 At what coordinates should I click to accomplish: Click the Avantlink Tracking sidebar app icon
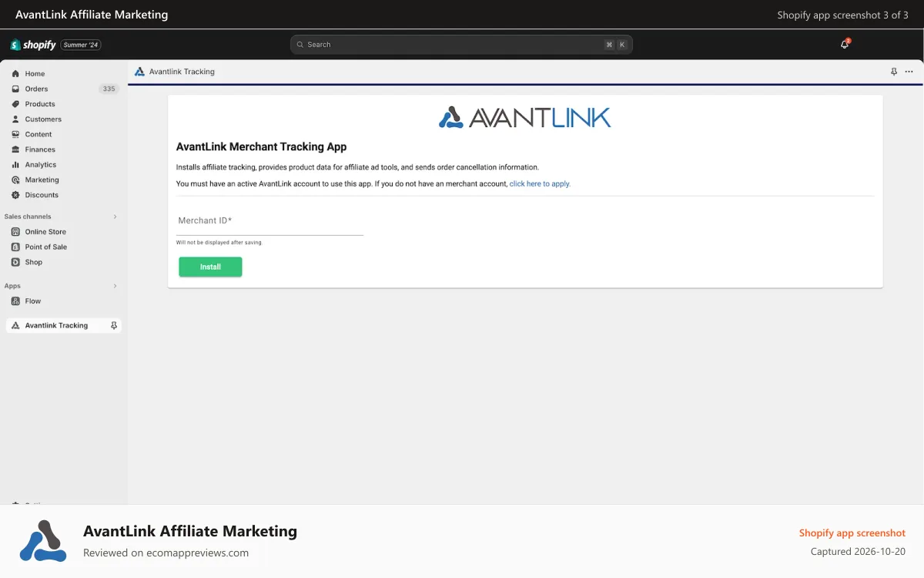pyautogui.click(x=15, y=325)
